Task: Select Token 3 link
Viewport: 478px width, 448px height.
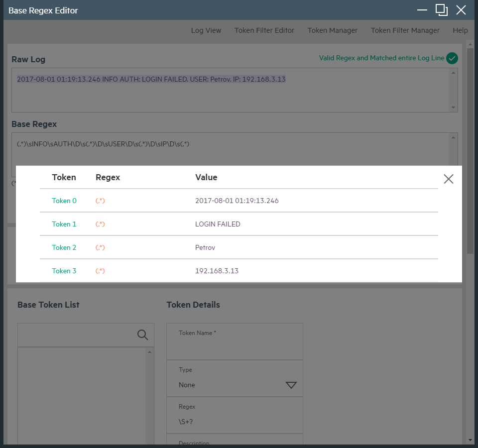Action: tap(64, 271)
